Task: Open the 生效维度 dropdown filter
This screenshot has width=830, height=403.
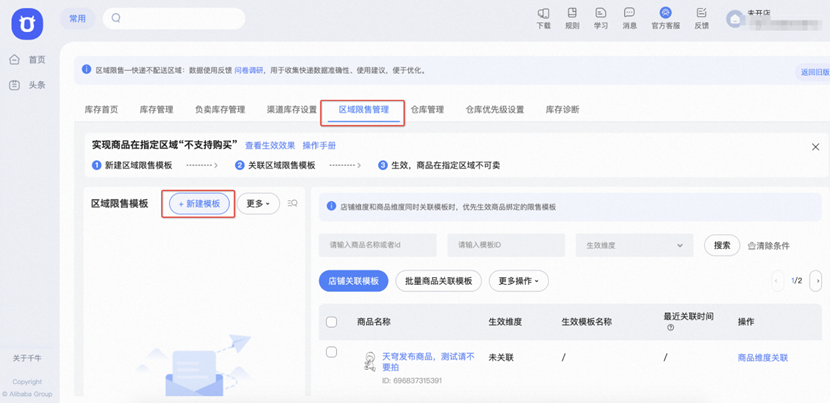Action: 634,245
